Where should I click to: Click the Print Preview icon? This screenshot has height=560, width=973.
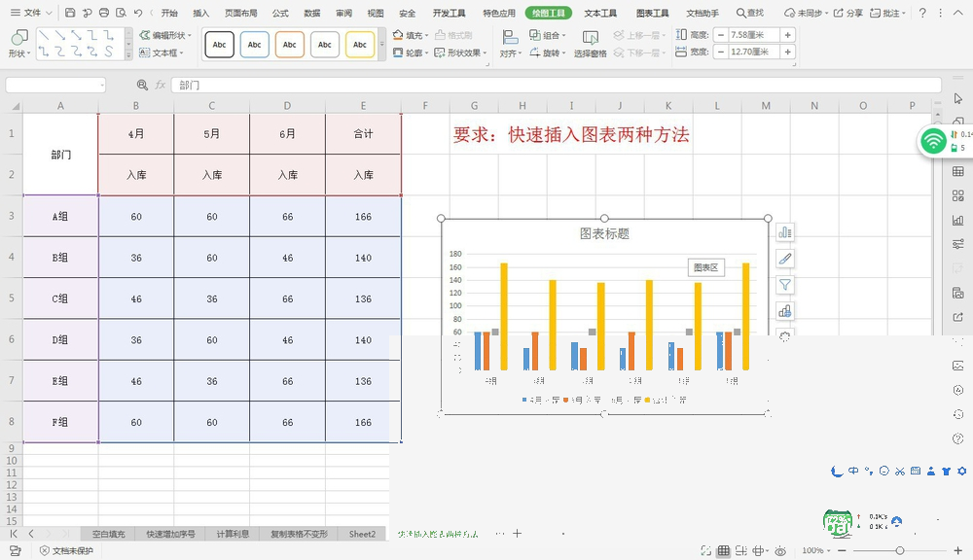pyautogui.click(x=121, y=13)
